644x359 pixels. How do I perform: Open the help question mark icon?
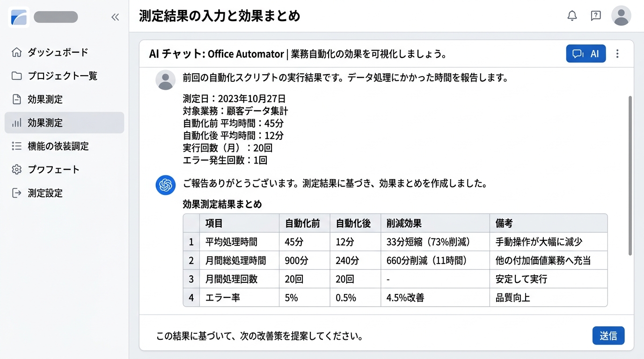pos(596,16)
